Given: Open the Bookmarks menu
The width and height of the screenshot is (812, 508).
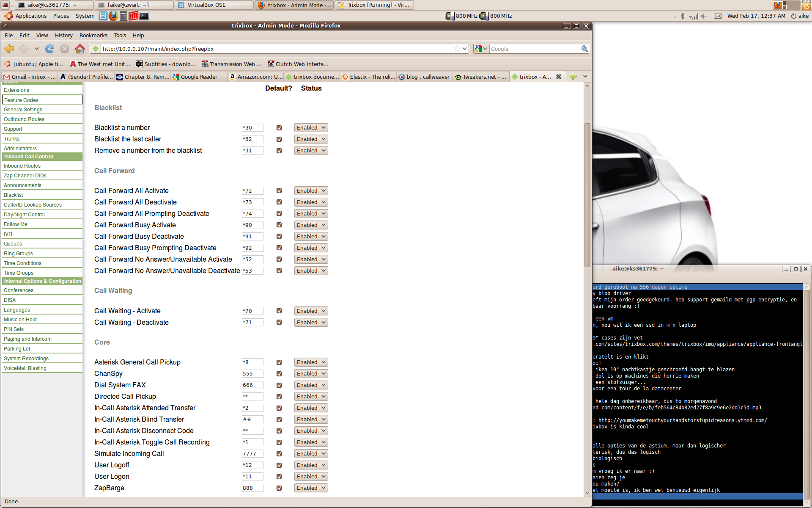Looking at the screenshot, I should [x=93, y=36].
